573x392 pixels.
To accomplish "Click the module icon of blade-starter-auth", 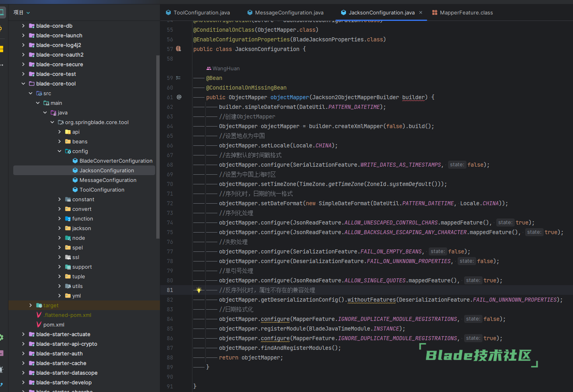I will (x=32, y=353).
